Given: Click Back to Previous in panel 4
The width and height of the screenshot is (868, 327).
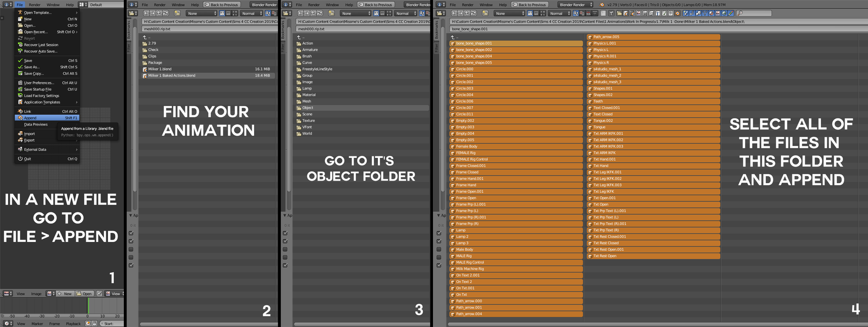Looking at the screenshot, I should [529, 5].
